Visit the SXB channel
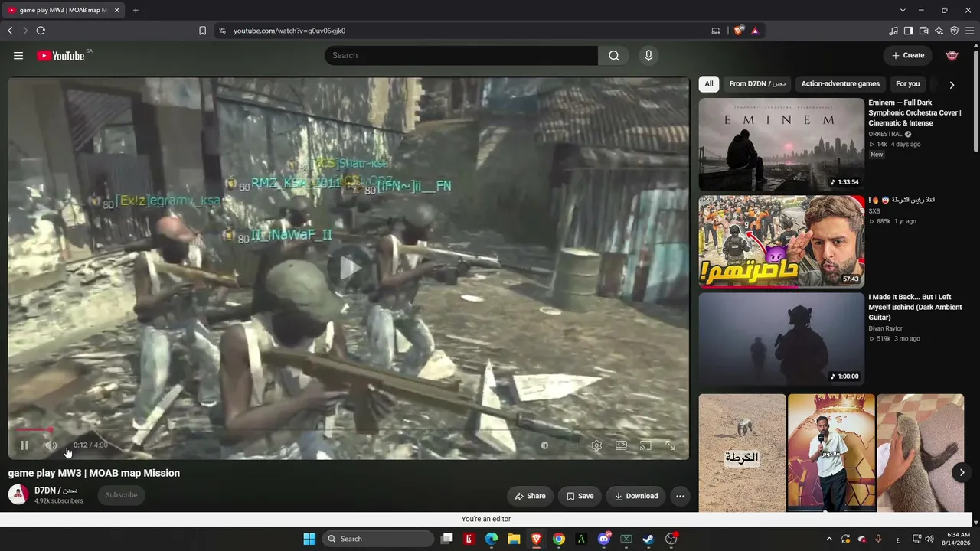The image size is (980, 551). click(874, 211)
